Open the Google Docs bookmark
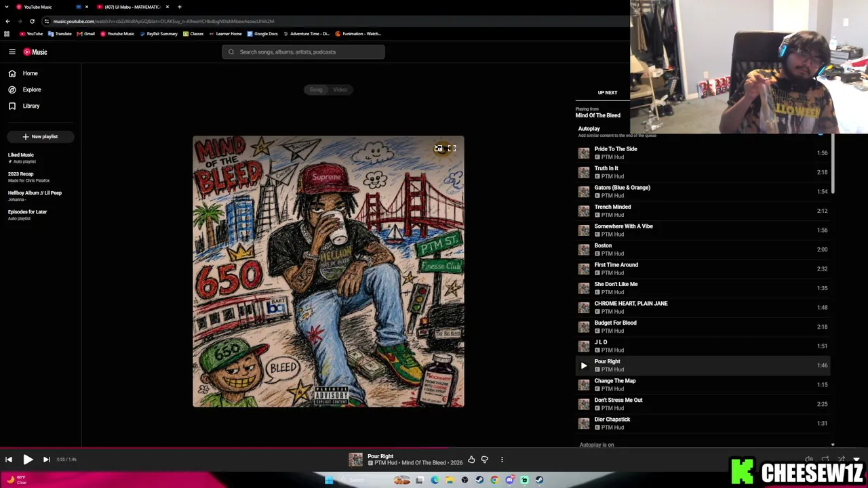This screenshot has height=488, width=868. pyautogui.click(x=262, y=34)
